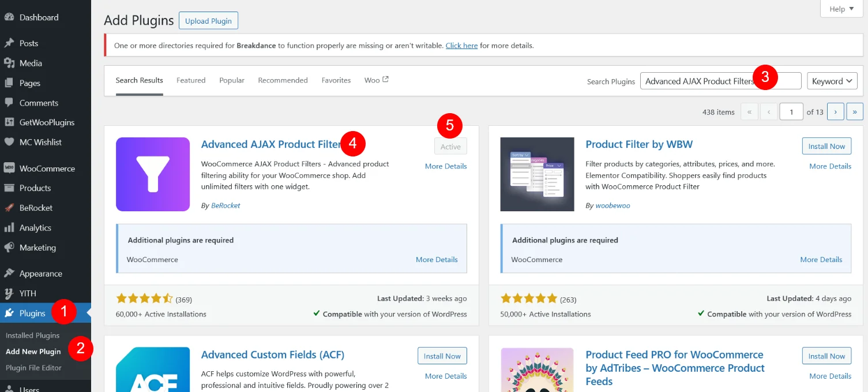Click the BeRocket rocket icon

(x=9, y=208)
